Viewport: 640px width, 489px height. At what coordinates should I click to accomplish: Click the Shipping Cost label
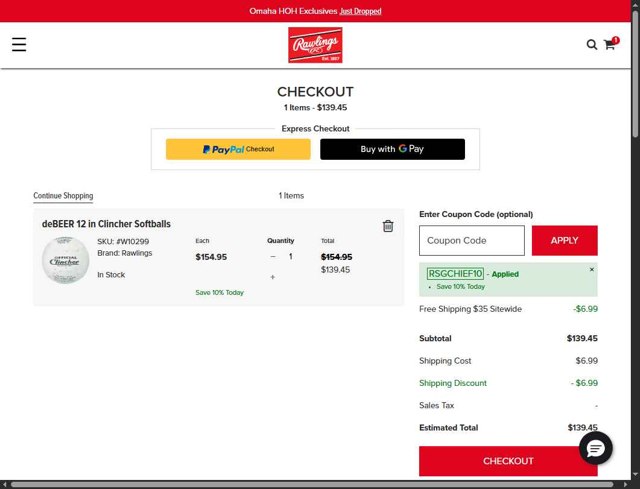click(x=445, y=361)
